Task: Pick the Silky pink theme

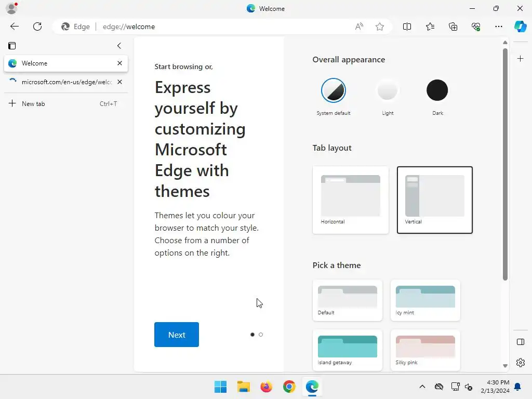Action: [425, 350]
